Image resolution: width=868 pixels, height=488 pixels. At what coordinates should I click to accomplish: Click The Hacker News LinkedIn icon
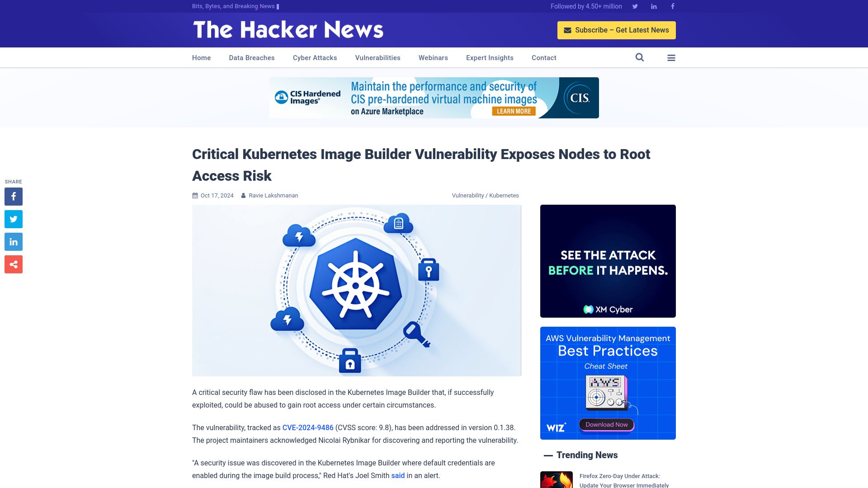tap(654, 6)
